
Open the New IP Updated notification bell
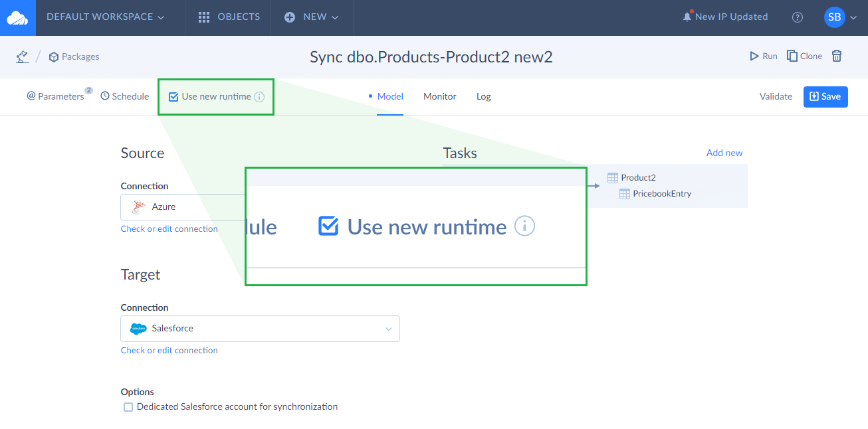(687, 17)
